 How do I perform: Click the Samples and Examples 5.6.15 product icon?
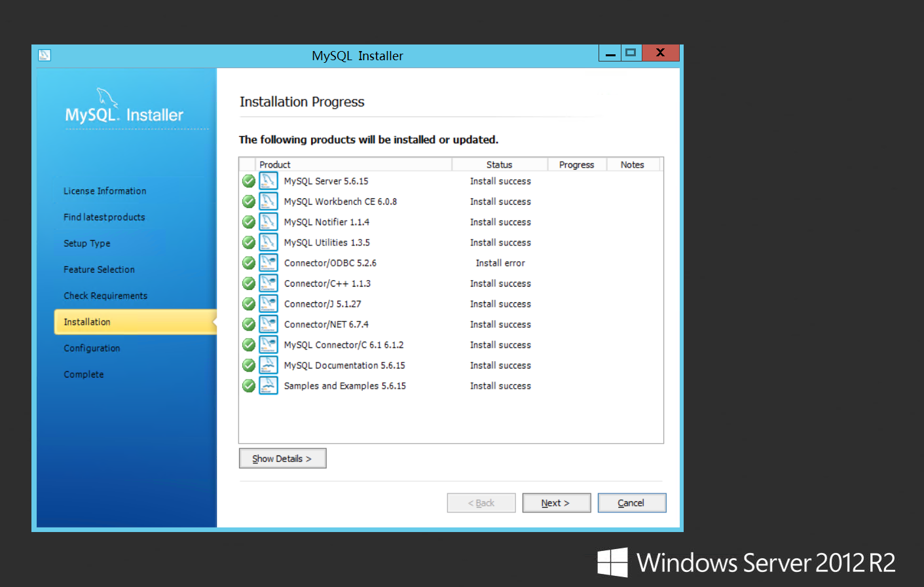pyautogui.click(x=268, y=385)
